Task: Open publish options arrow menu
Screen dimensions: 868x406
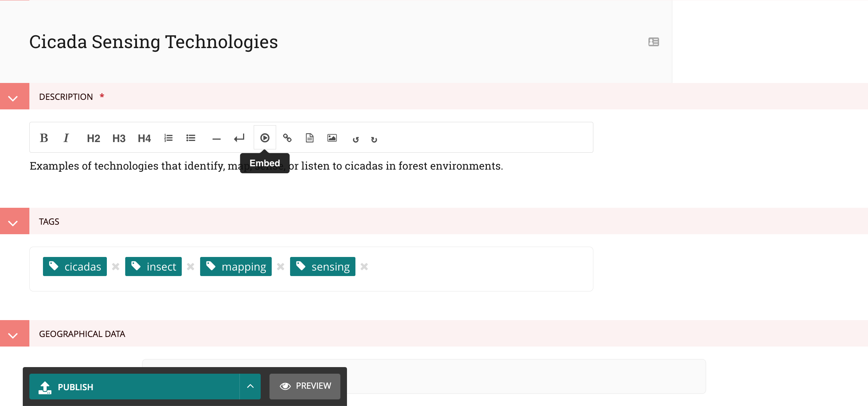Action: tap(250, 386)
